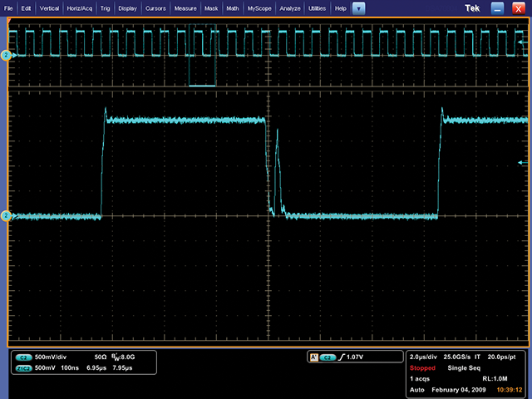Click trigger level arrow on zoomed graticule
532x399 pixels.
tap(521, 162)
